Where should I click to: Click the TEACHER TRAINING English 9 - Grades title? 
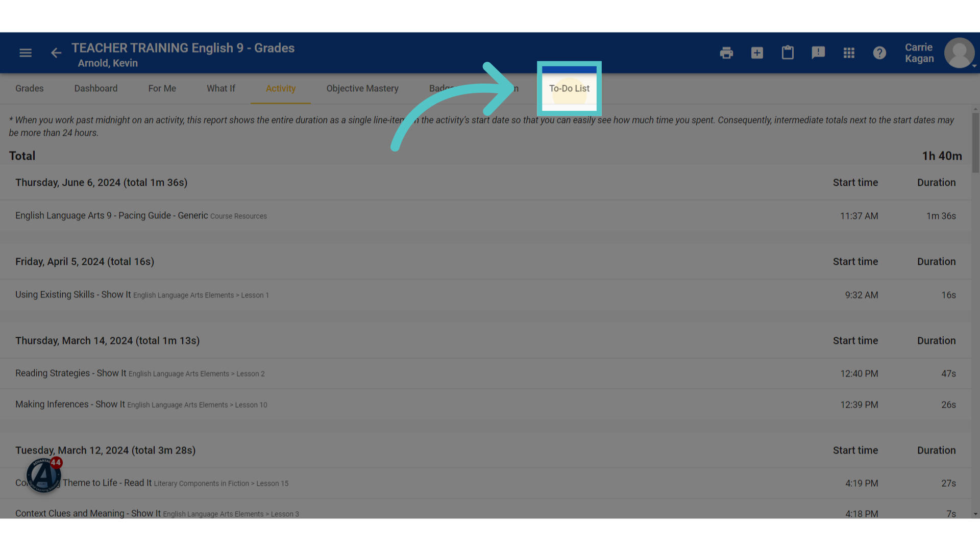click(183, 48)
